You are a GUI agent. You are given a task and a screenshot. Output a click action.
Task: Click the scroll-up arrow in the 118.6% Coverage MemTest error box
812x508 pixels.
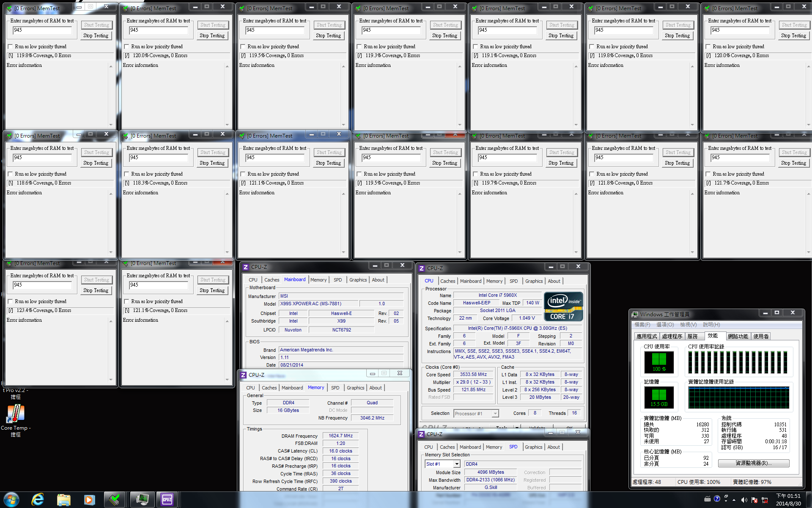(x=111, y=194)
